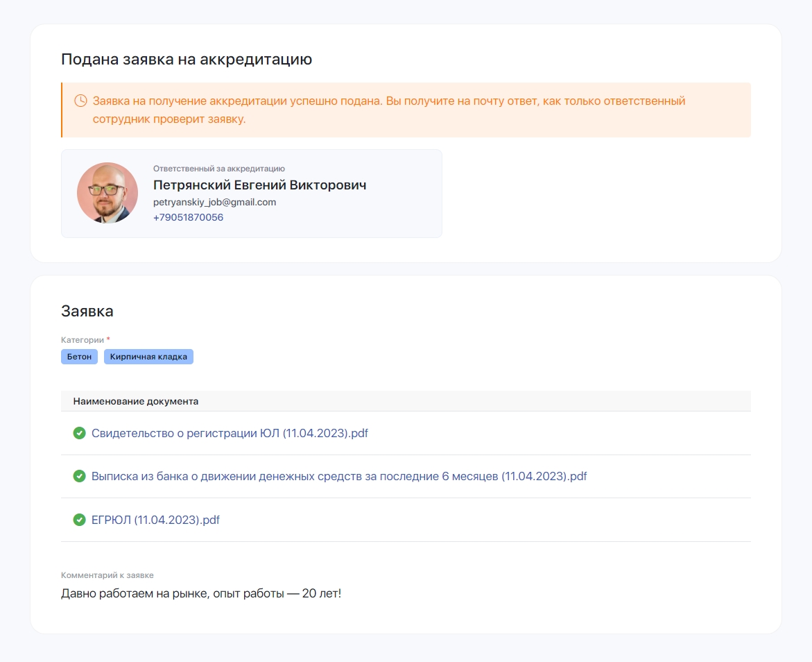812x662 pixels.
Task: Click the comment text about 20 лет experience
Action: (201, 593)
